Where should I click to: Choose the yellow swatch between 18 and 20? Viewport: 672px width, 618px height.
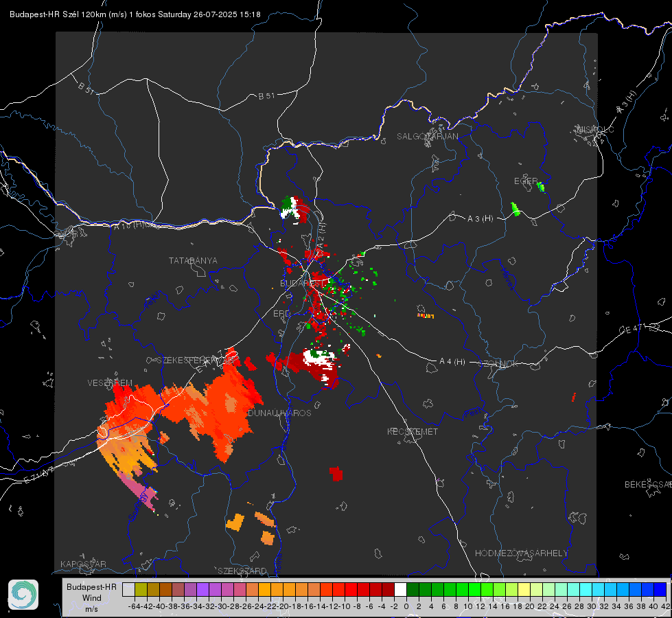pos(524,590)
